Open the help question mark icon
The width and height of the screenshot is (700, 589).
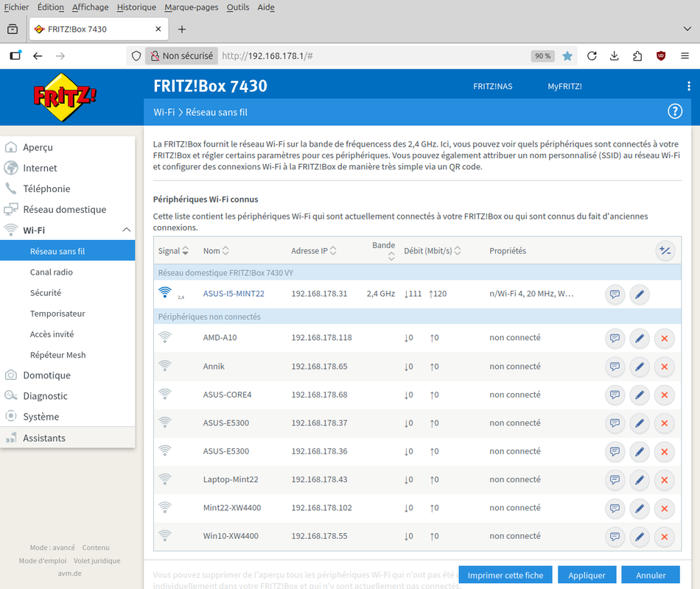(x=674, y=112)
